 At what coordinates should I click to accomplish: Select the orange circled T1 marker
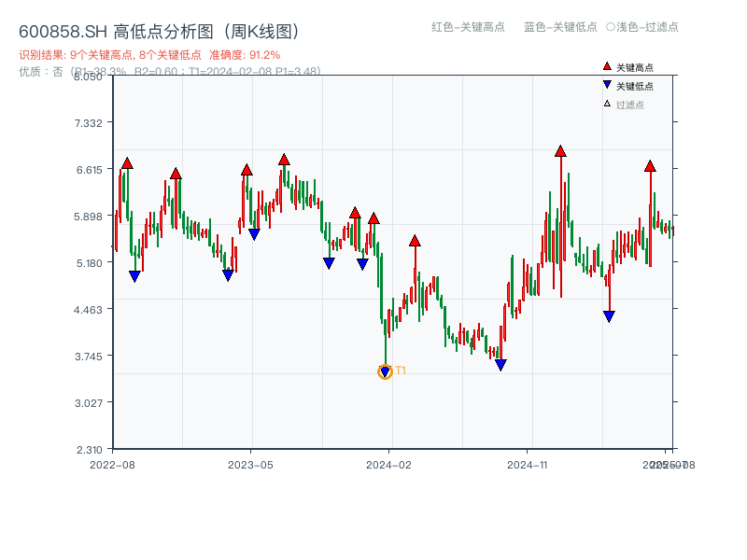coord(385,371)
